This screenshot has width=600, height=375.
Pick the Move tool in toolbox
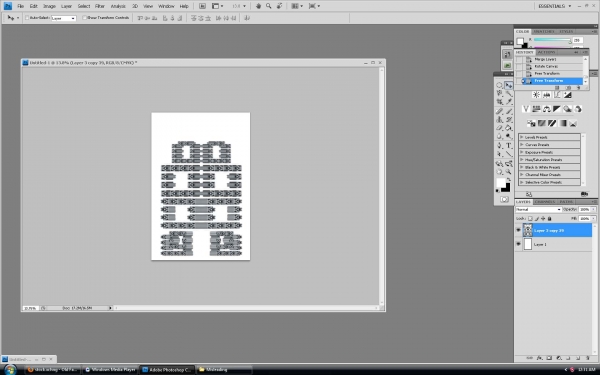pos(509,85)
